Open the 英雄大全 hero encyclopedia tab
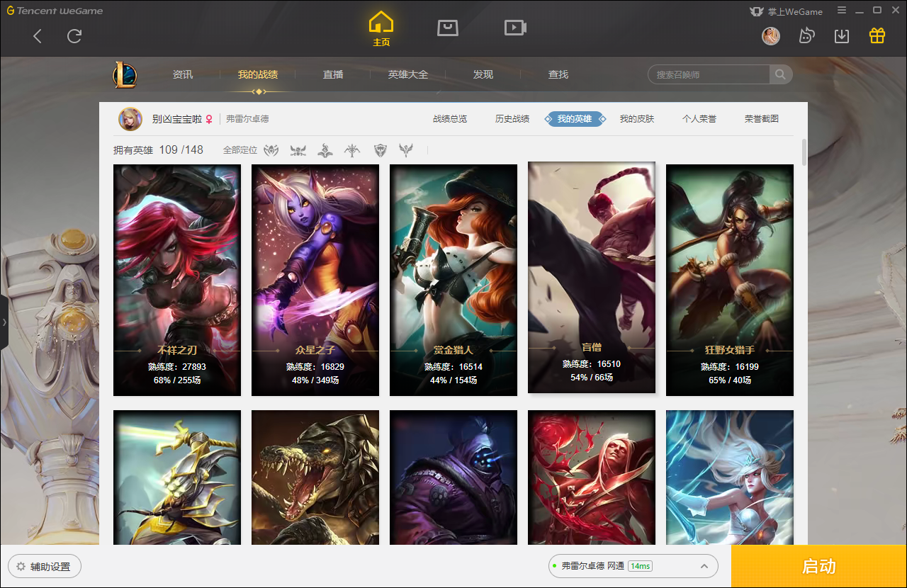The width and height of the screenshot is (907, 588). (408, 74)
